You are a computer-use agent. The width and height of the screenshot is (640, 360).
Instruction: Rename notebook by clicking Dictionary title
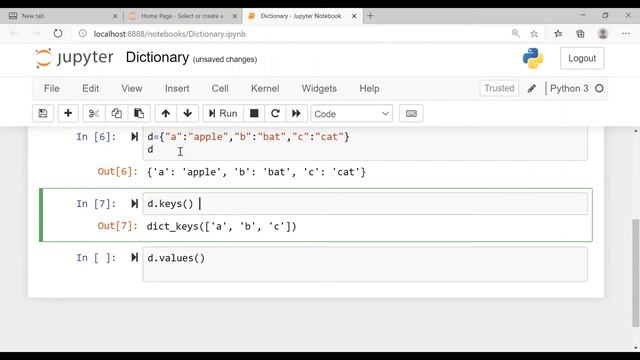pyautogui.click(x=157, y=58)
